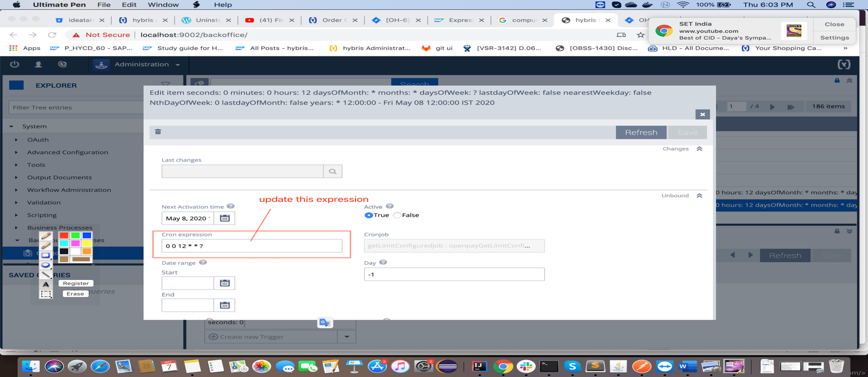Select the rectangle shape tool in pen palette
The width and height of the screenshot is (868, 377).
coord(46,255)
